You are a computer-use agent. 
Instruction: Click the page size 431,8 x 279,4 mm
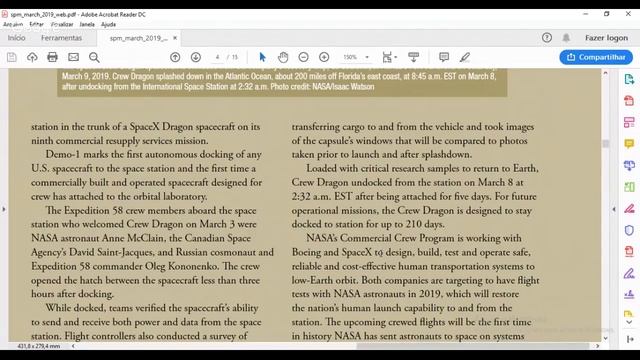coord(39,346)
